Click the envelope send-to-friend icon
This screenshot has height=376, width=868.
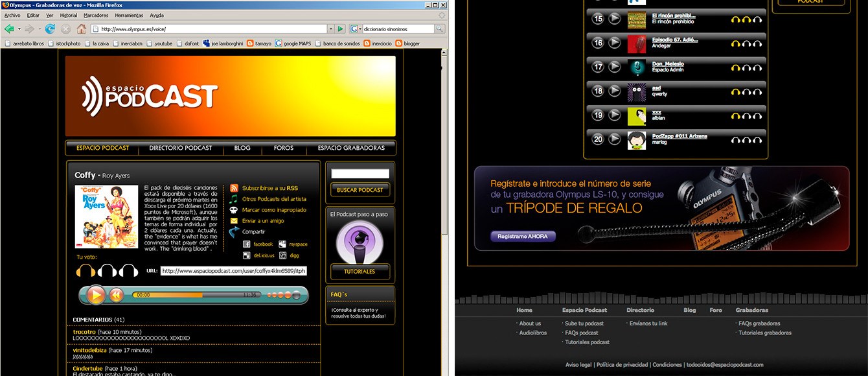tap(234, 221)
